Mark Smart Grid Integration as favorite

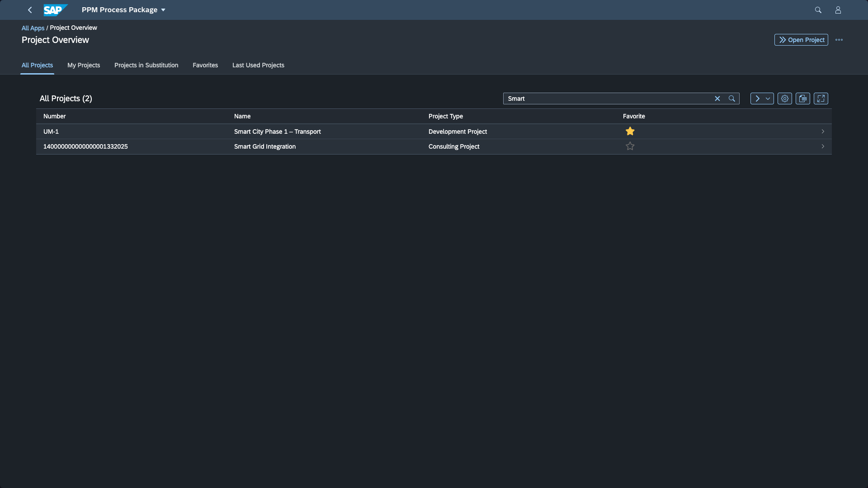tap(630, 146)
